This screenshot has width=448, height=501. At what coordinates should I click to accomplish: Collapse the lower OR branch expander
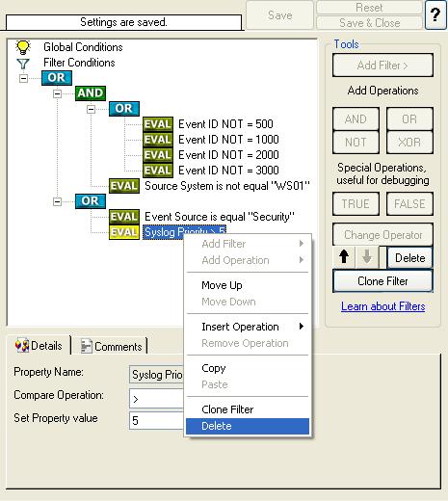(57, 201)
